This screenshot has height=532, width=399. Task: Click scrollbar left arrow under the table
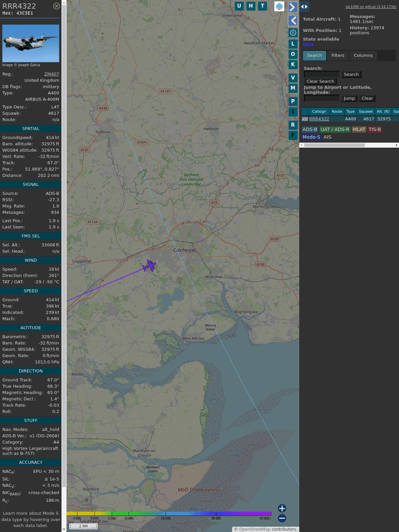tap(302, 145)
